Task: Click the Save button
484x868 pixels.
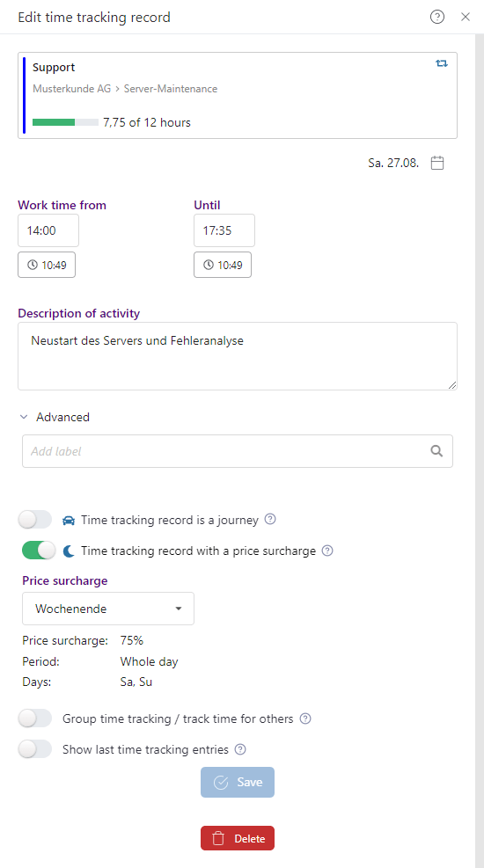Action: click(238, 782)
